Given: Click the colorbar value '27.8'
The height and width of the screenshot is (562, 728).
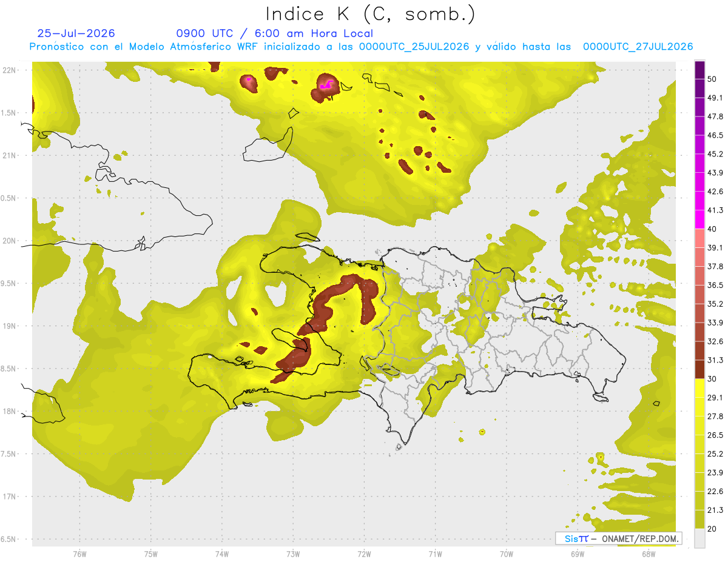Looking at the screenshot, I should point(715,416).
